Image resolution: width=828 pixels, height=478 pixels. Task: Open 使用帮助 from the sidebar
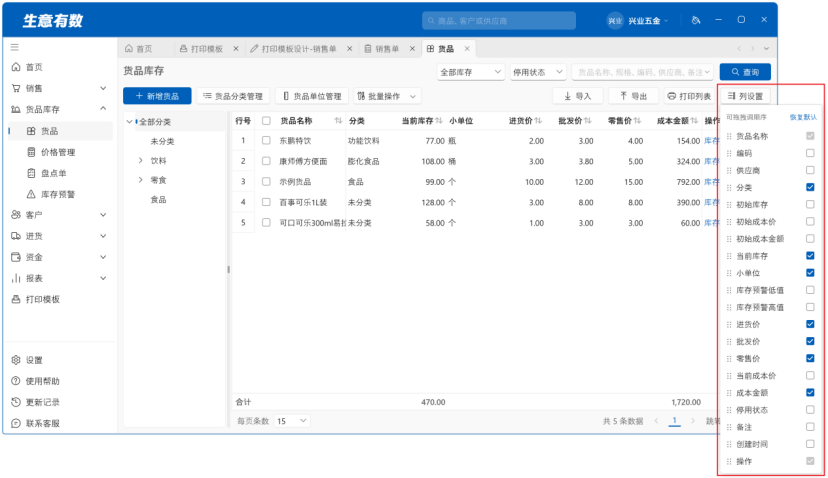[x=43, y=381]
